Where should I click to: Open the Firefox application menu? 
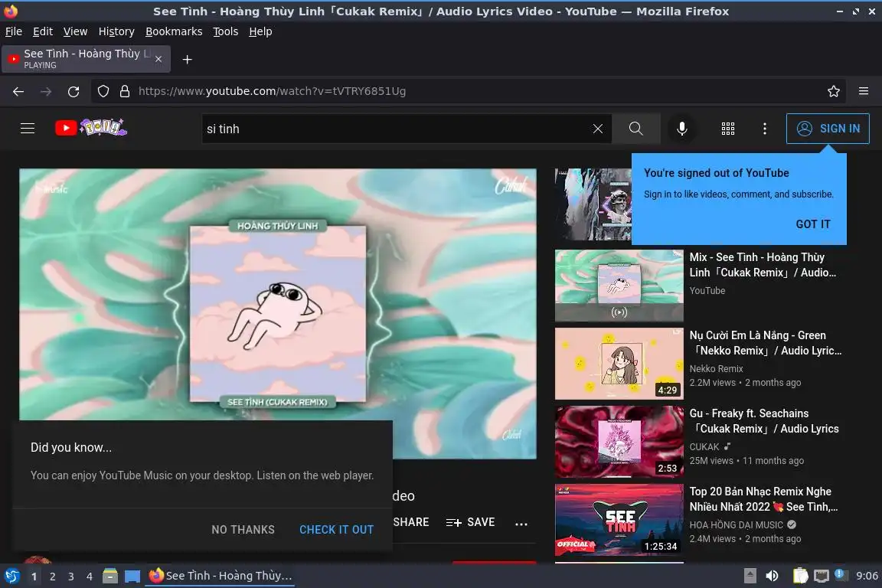pyautogui.click(x=864, y=91)
